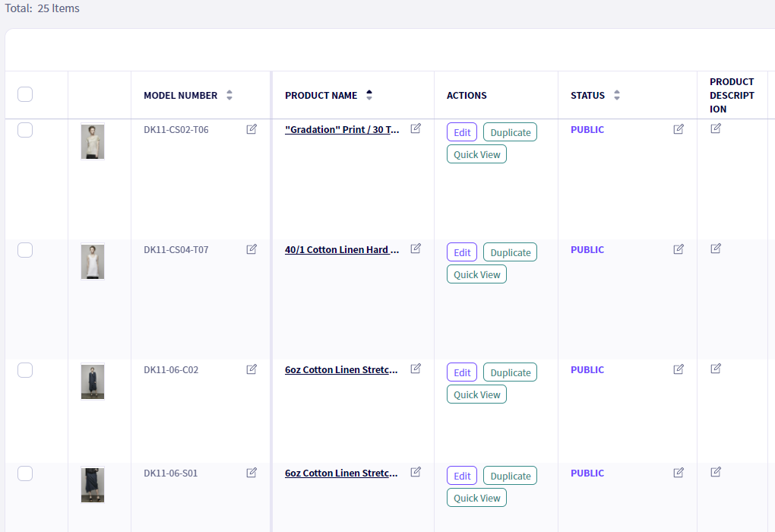775x532 pixels.
Task: Click the Edit button in row DK11-06-C02
Action: (462, 372)
